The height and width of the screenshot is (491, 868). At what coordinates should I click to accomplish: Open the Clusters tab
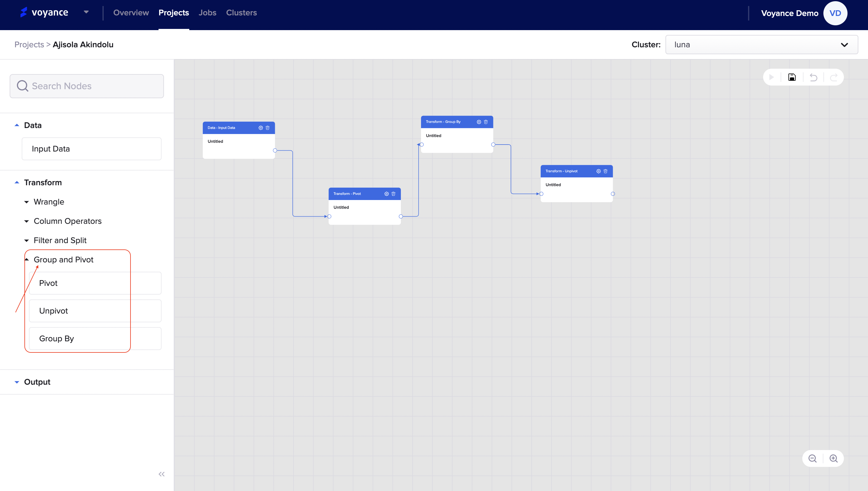coord(241,13)
